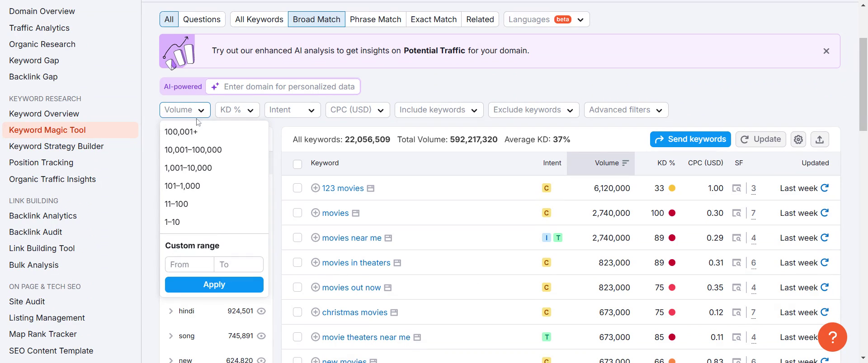
Task: Click the custom range From field
Action: pyautogui.click(x=189, y=265)
